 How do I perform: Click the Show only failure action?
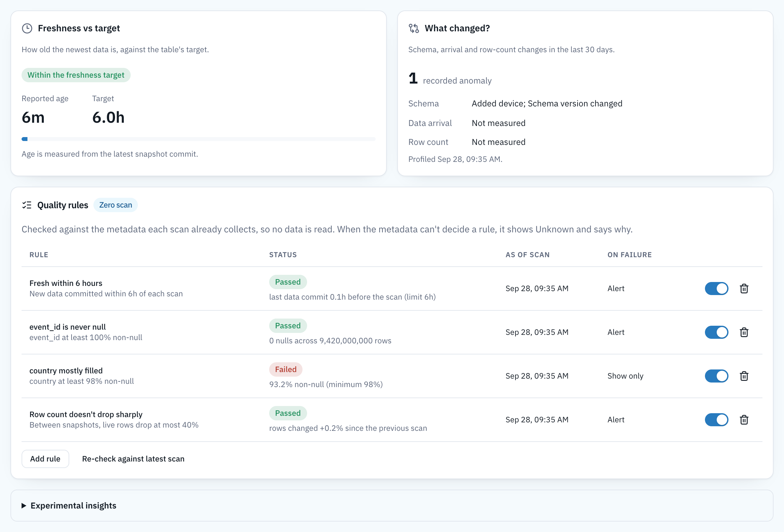pos(626,376)
